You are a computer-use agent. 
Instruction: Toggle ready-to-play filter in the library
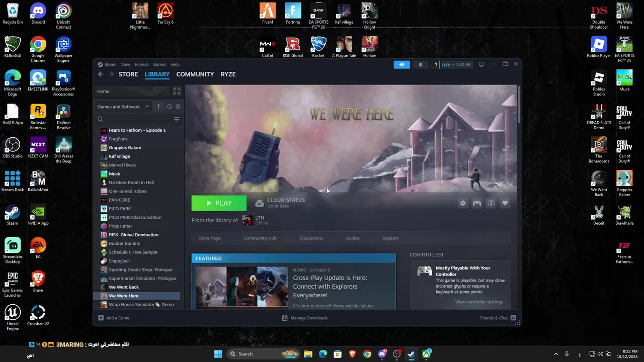click(x=178, y=107)
